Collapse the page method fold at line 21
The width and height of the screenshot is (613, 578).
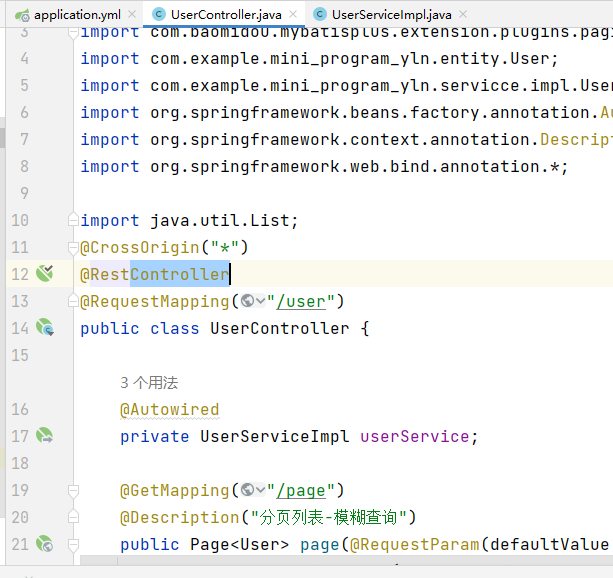pyautogui.click(x=73, y=544)
